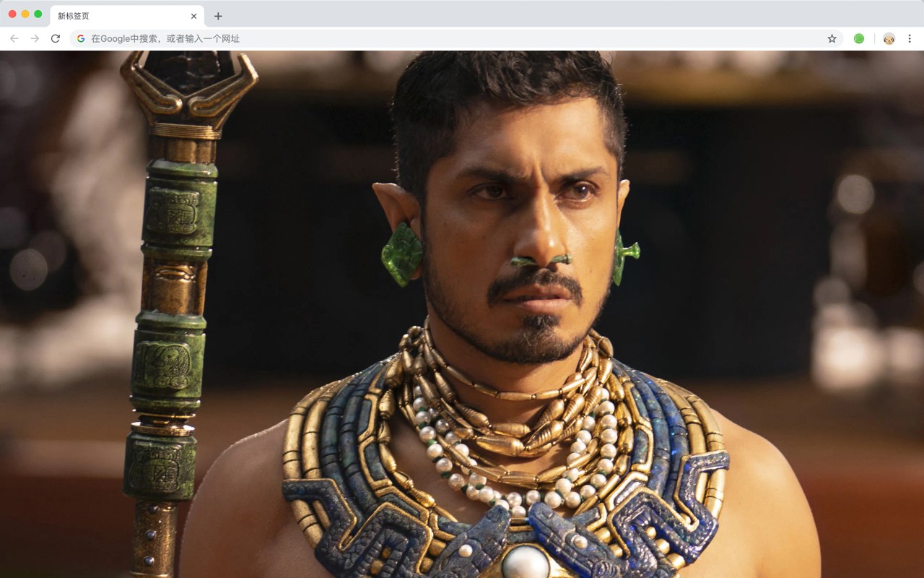Click the back navigation arrow
This screenshot has width=924, height=578.
(14, 38)
